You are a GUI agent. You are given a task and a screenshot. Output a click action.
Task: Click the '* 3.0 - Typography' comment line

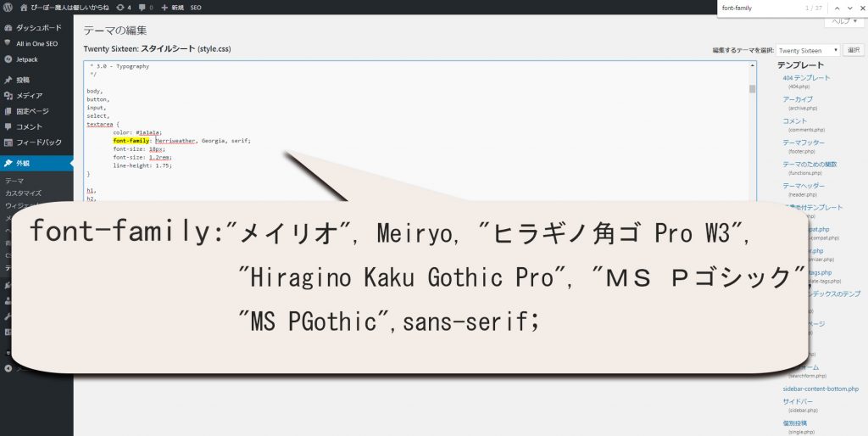pyautogui.click(x=120, y=66)
